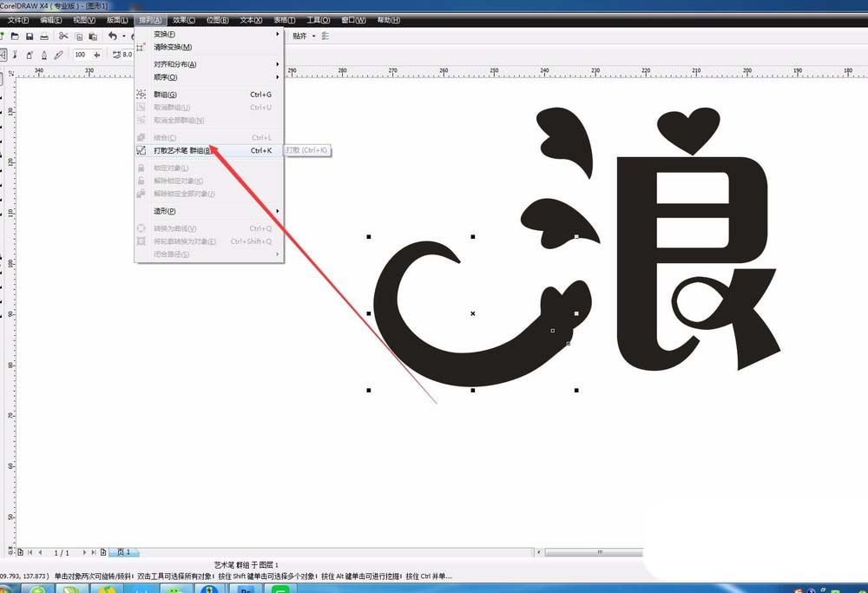Click 转换为曲线(V) menu entry

(x=209, y=228)
